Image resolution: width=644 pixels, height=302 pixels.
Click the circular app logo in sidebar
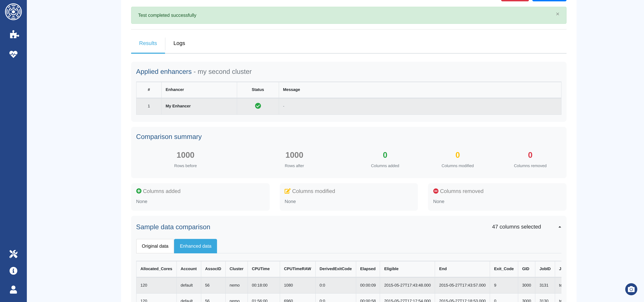coord(13,12)
